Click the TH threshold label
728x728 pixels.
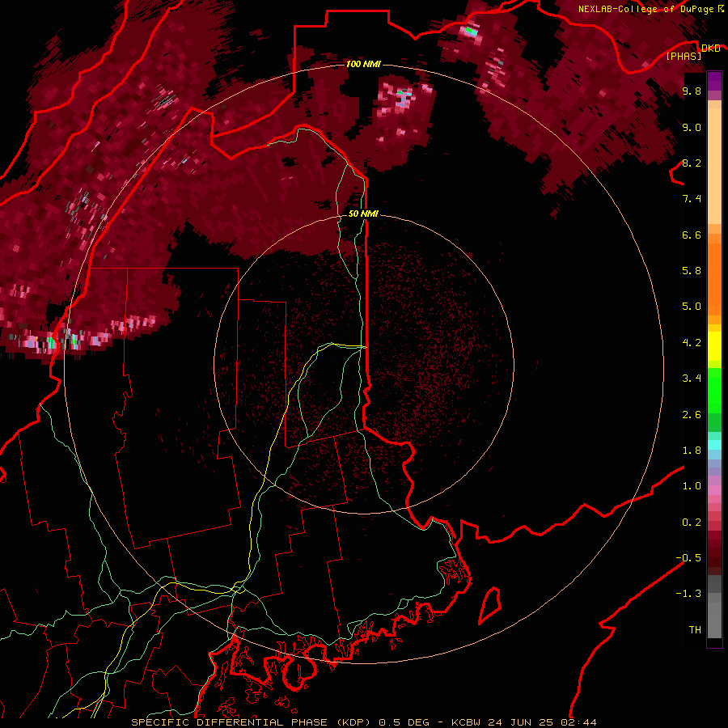[695, 630]
